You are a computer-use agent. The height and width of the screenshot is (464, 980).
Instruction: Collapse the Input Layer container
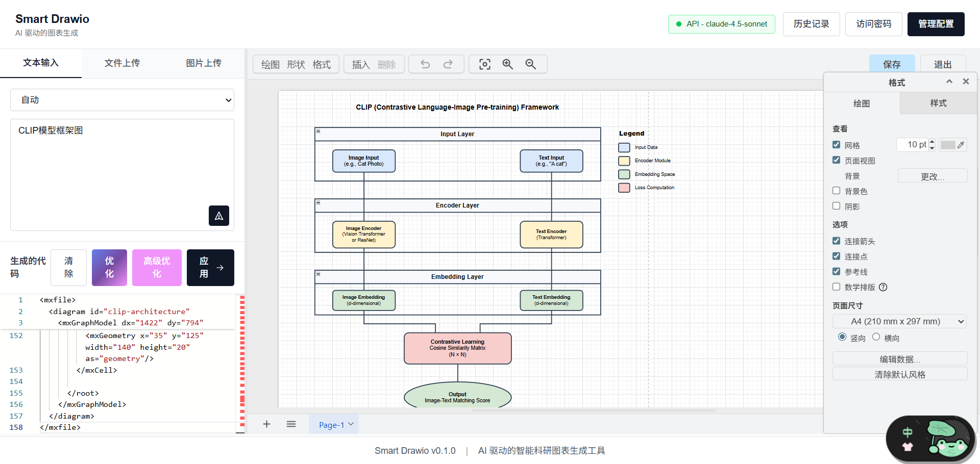pyautogui.click(x=318, y=131)
